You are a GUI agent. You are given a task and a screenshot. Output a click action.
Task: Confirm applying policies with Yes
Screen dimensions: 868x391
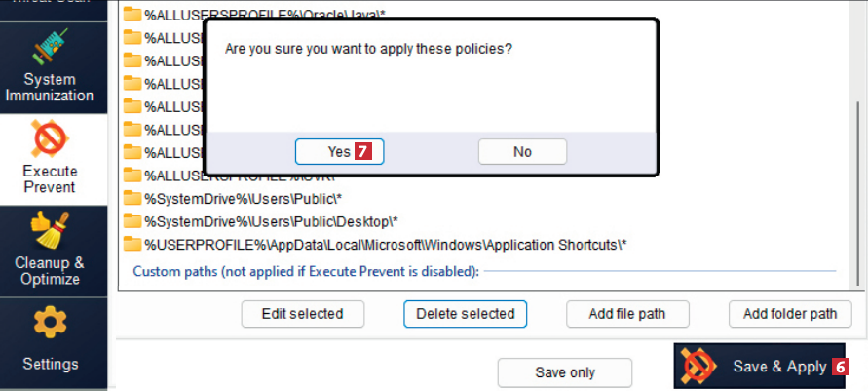coord(339,151)
